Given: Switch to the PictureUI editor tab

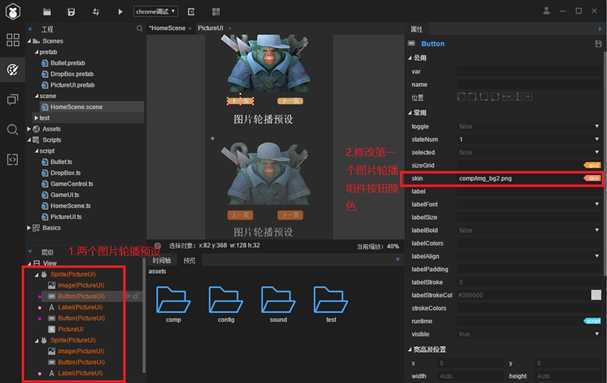Looking at the screenshot, I should pos(211,28).
